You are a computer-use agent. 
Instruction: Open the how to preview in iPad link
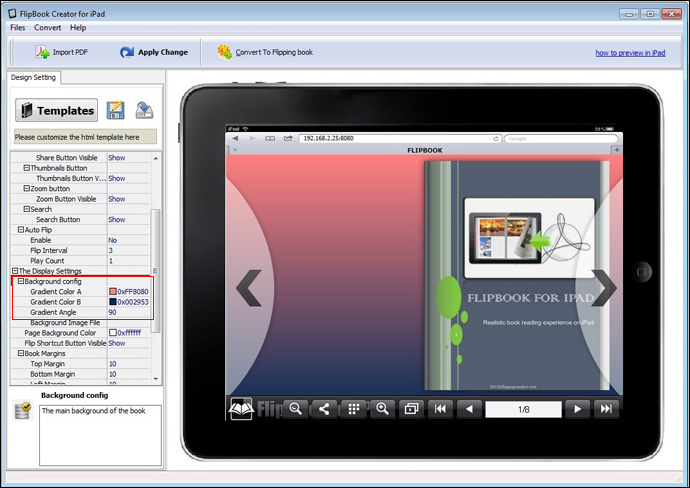point(630,53)
